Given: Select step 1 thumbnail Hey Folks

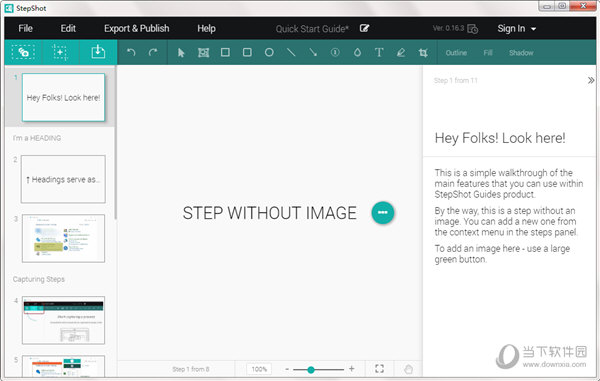Looking at the screenshot, I should point(64,98).
